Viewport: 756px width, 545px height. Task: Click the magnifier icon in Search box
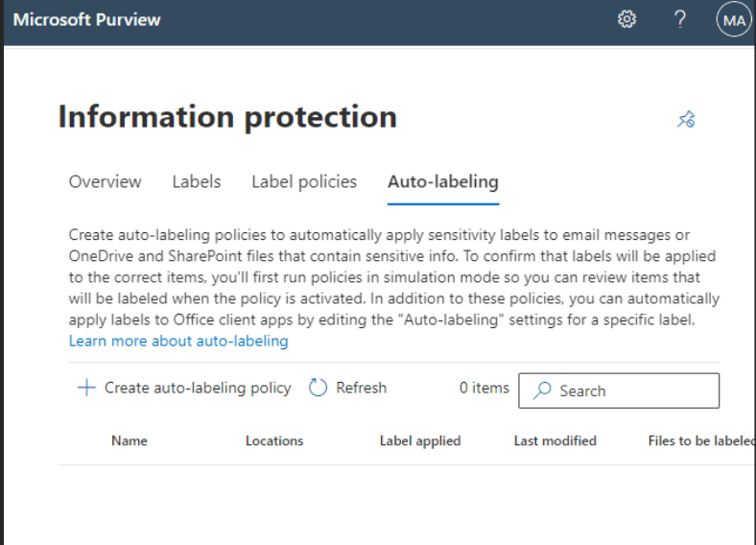(x=543, y=391)
